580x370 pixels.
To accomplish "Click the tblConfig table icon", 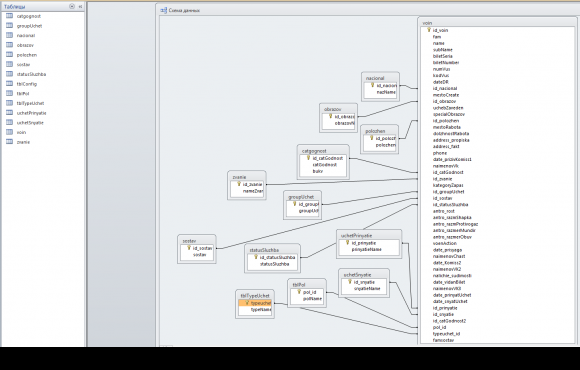I will pos(10,84).
